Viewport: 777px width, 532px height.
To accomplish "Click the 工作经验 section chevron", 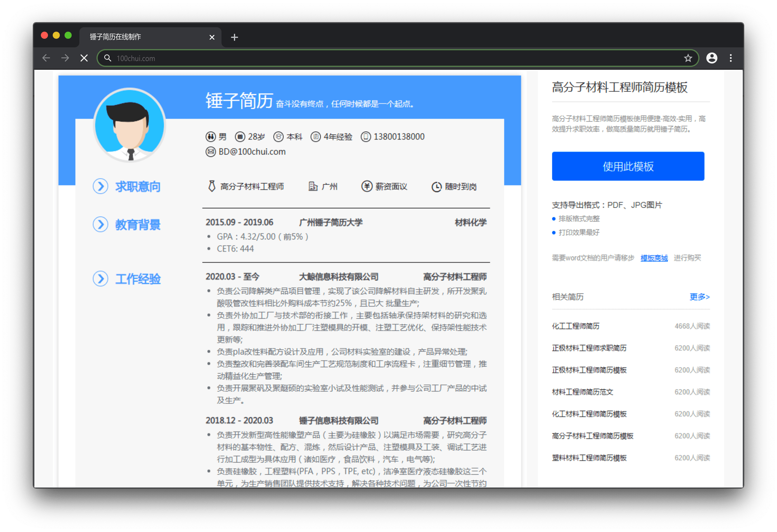I will click(100, 279).
